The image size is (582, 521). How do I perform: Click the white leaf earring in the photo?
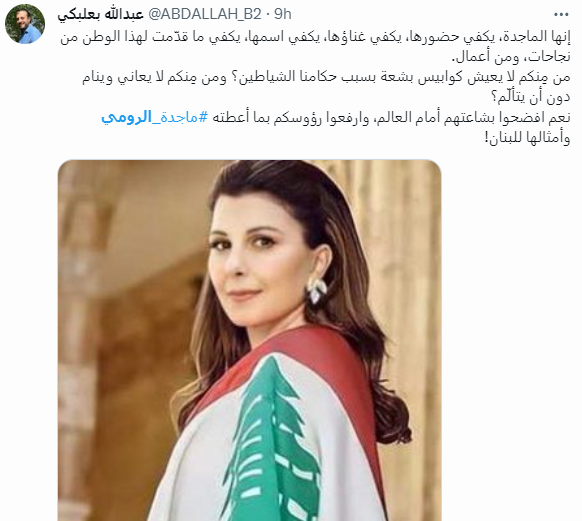coord(317,289)
